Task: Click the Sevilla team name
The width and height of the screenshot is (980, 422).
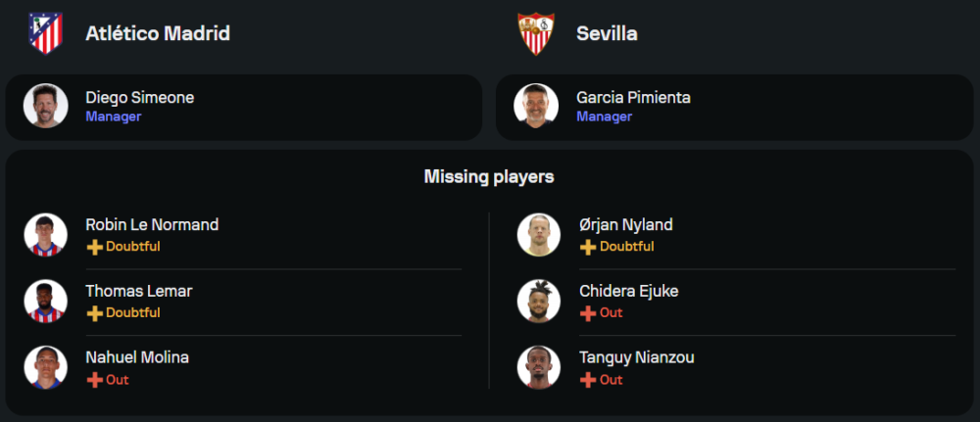Action: point(607,33)
